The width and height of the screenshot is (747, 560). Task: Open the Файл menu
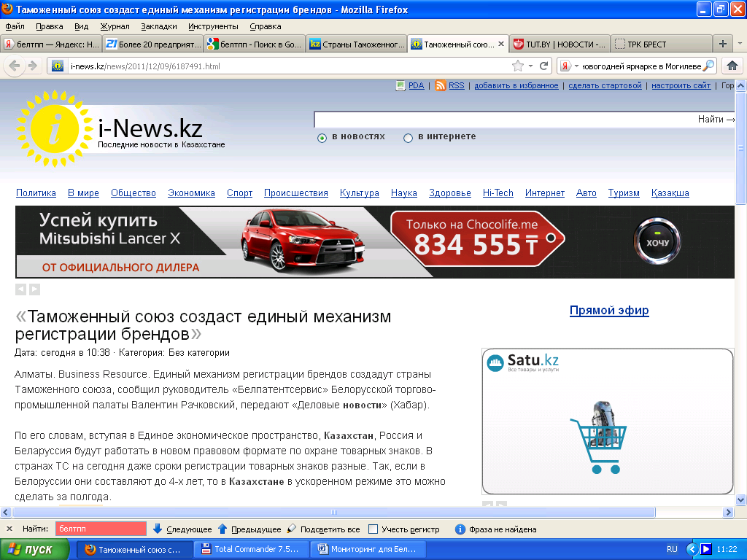[x=15, y=27]
